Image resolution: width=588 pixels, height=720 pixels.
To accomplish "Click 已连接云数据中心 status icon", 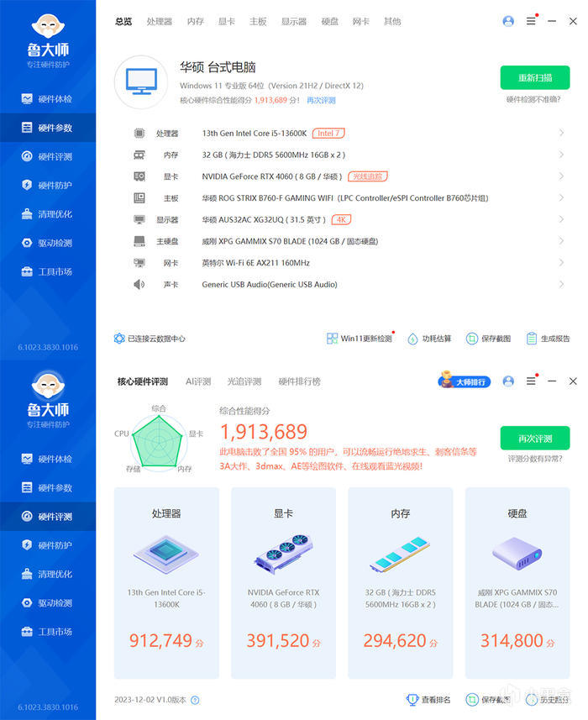I will 119,339.
